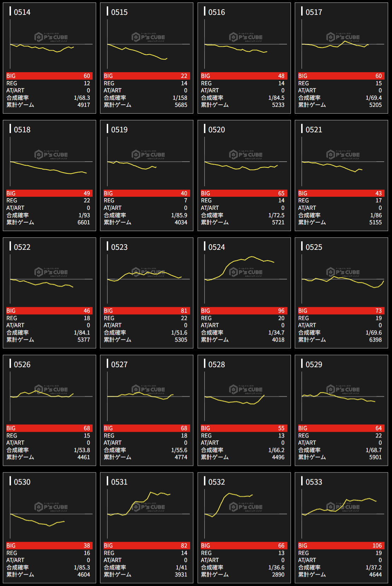Click 累計ゲーム value 6601 in card 0518
392x586 pixels.
[83, 222]
